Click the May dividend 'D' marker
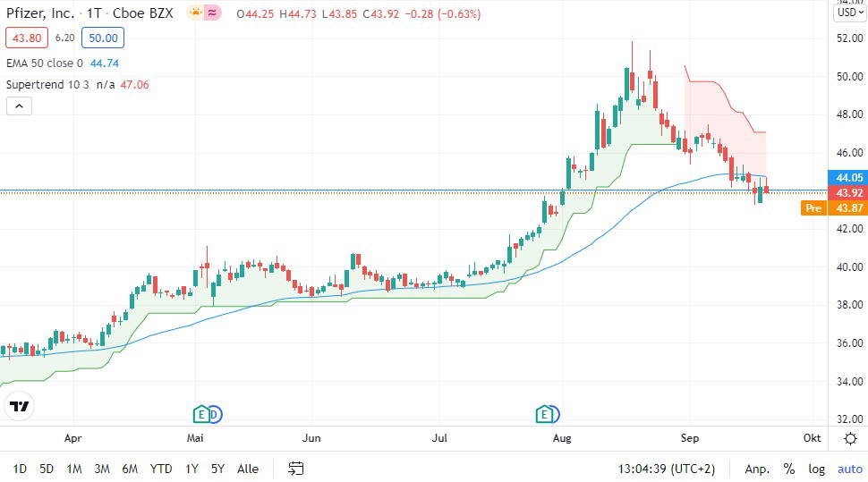 click(x=215, y=414)
